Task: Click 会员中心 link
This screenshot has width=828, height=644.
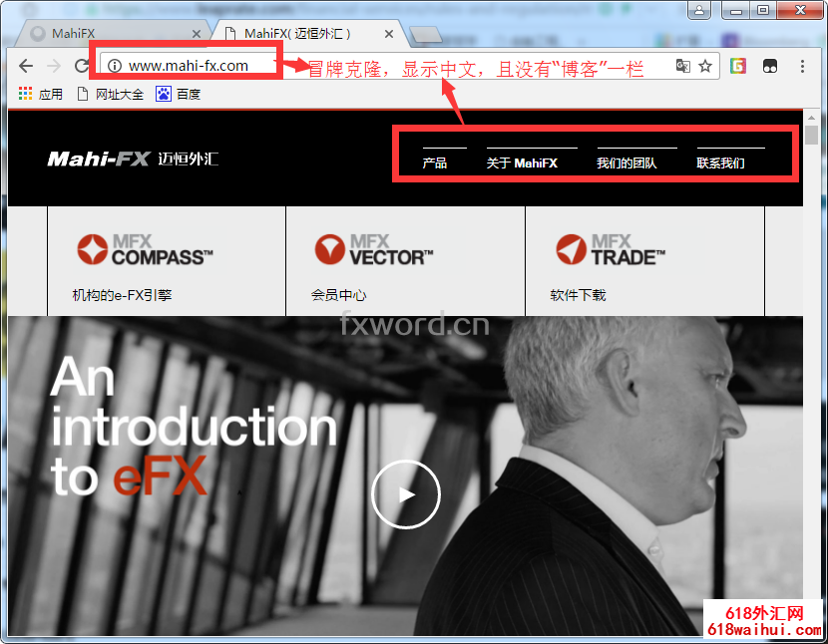Action: pyautogui.click(x=338, y=294)
